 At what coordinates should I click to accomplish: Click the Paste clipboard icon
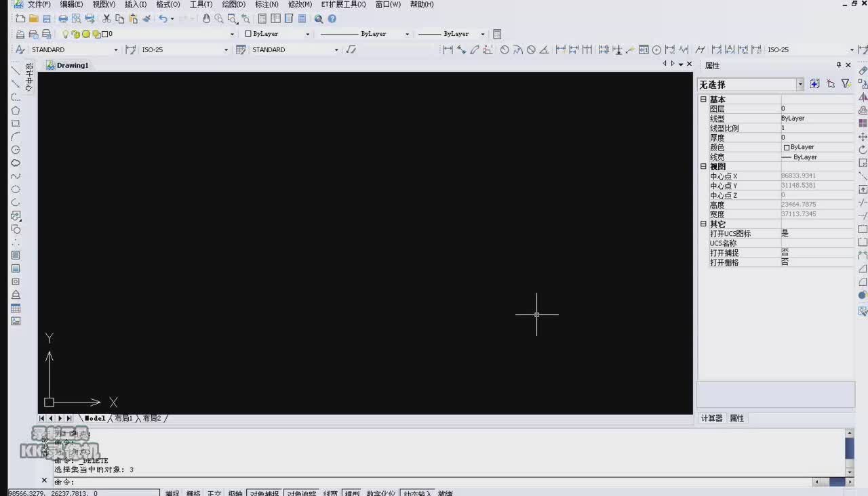(x=133, y=19)
